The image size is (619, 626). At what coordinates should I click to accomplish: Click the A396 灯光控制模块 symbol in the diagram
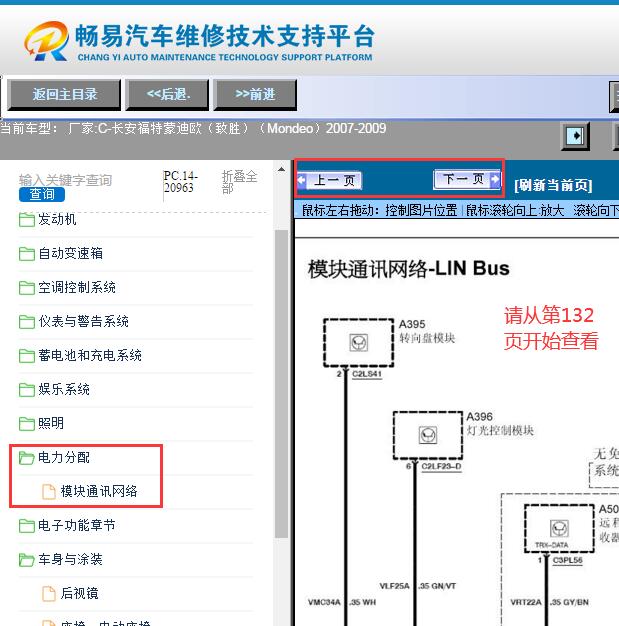428,435
